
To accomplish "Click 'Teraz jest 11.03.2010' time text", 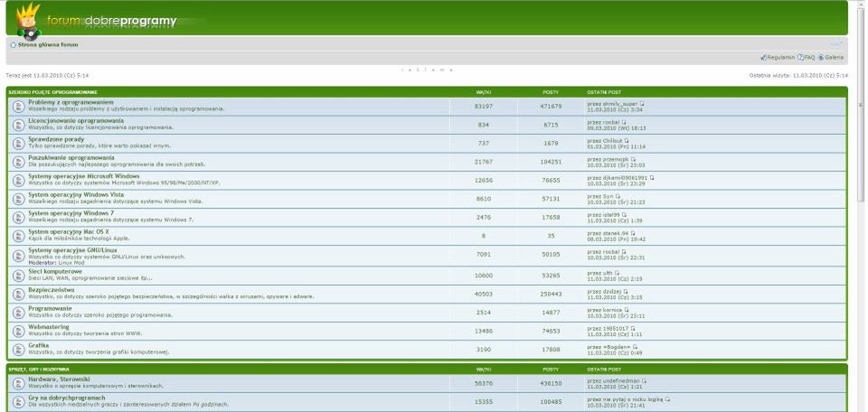I will pos(47,75).
